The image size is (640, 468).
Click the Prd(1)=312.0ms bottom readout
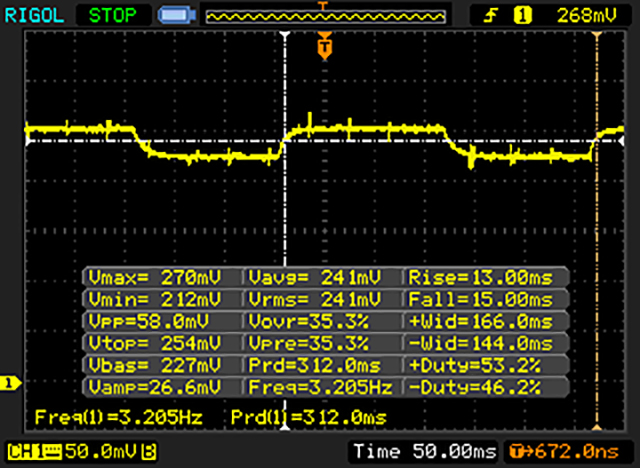tap(309, 417)
